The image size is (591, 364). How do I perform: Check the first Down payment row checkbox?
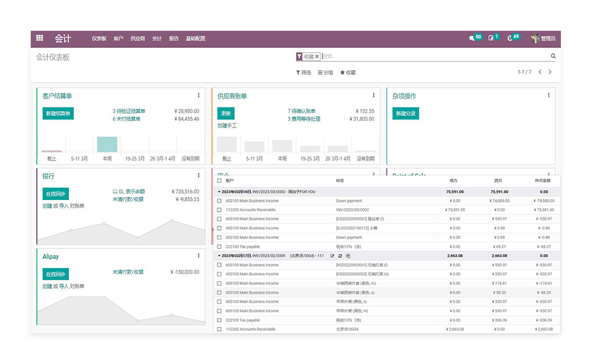[219, 201]
